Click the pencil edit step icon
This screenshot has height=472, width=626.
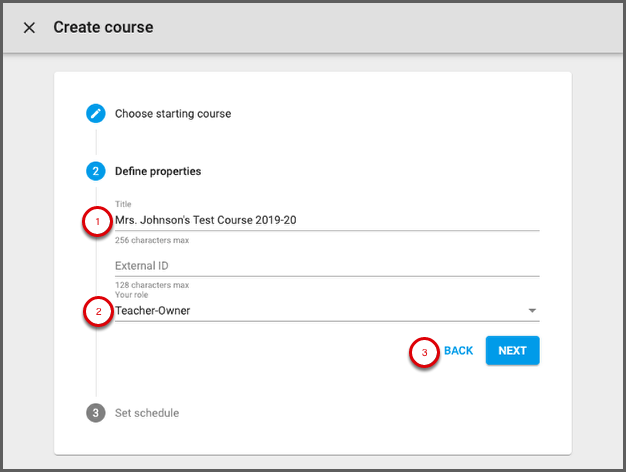pos(96,114)
